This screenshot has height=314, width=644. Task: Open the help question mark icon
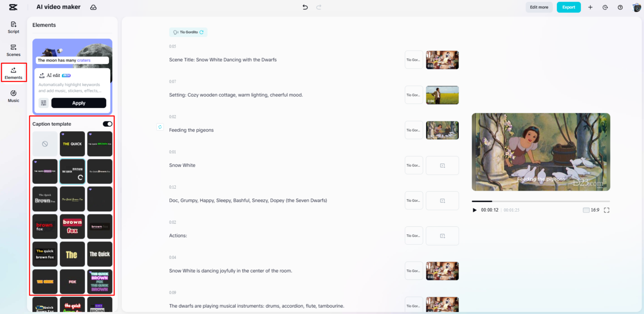click(x=620, y=7)
